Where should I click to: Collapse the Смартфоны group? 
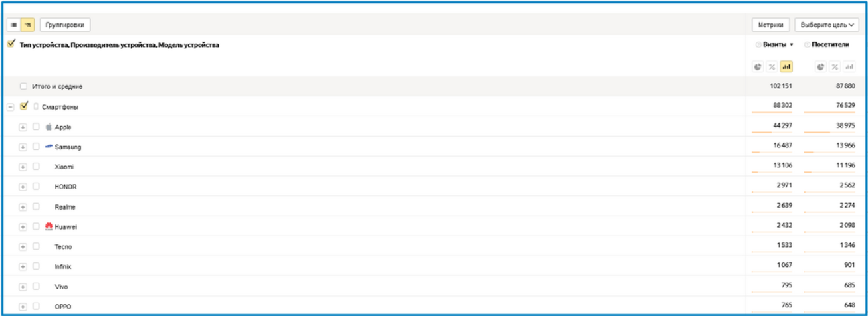point(11,107)
